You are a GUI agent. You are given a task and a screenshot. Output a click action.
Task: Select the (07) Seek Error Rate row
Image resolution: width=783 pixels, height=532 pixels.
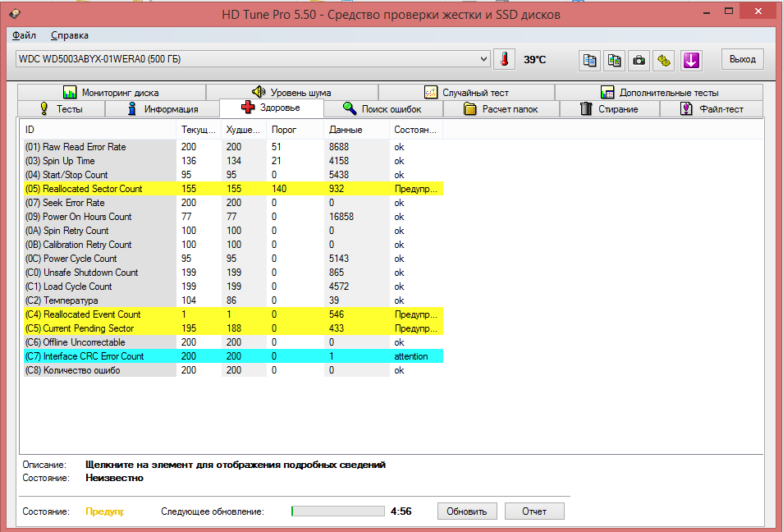pos(233,203)
